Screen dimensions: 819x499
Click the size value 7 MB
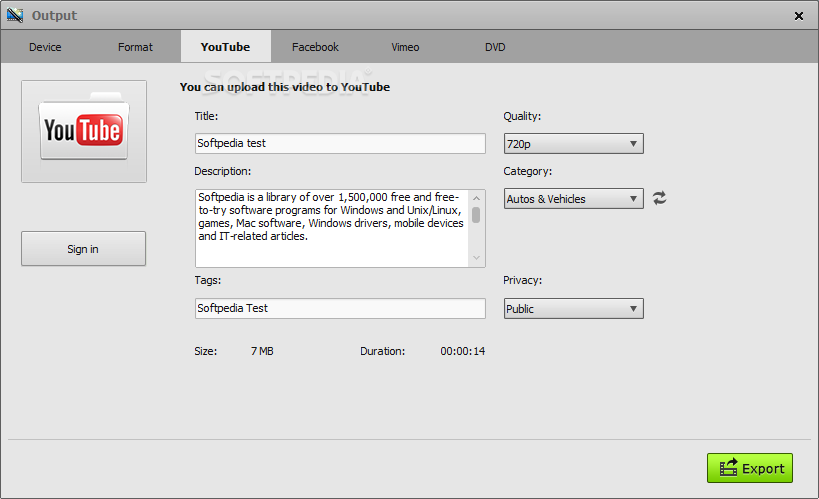[262, 351]
